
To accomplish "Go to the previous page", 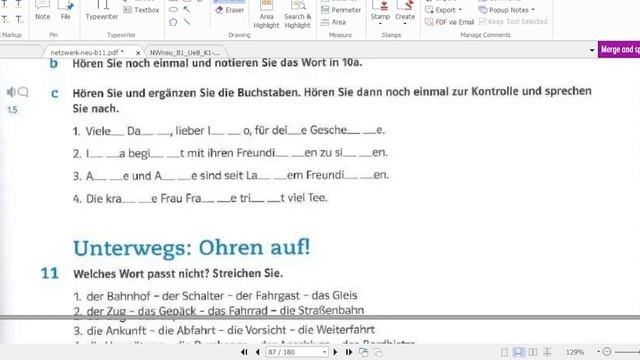I will point(258,352).
